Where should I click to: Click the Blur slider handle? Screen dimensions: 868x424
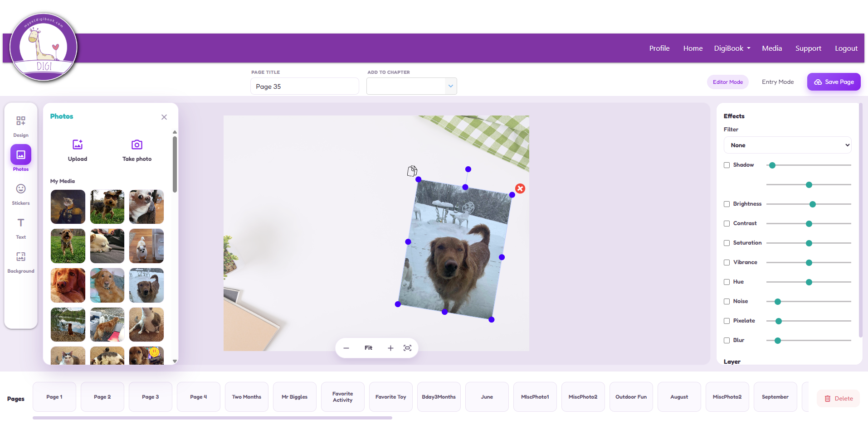pos(778,341)
